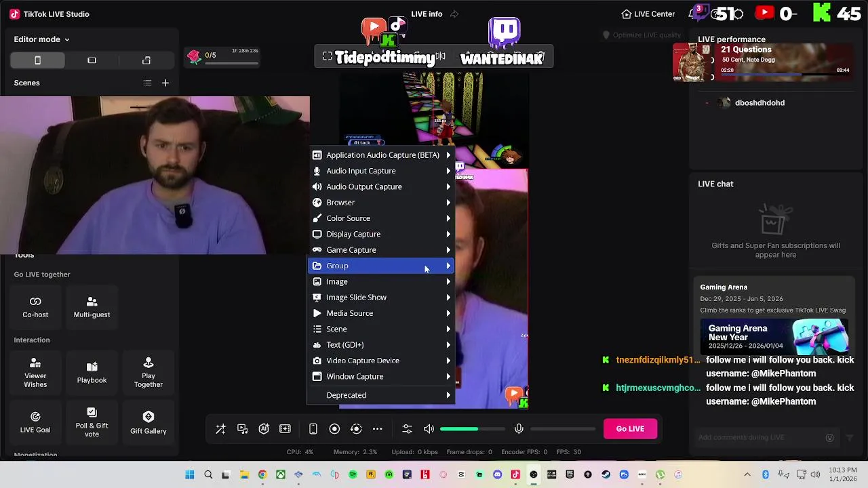Open the Multi-guest tool

pyautogui.click(x=92, y=307)
